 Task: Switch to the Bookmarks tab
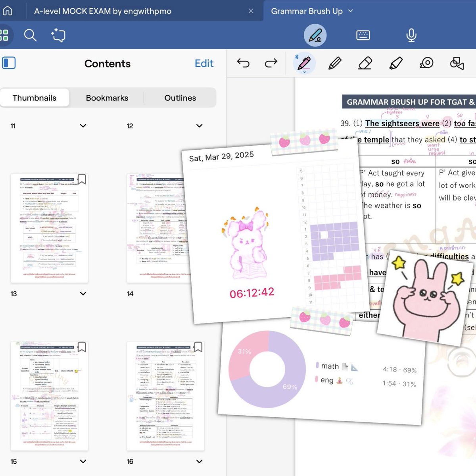(x=107, y=98)
